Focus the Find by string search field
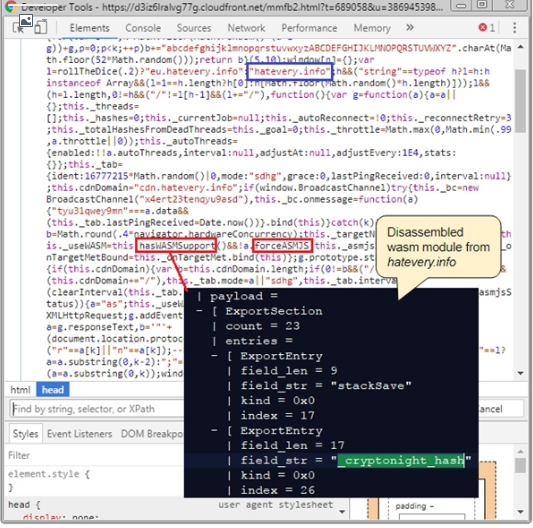The image size is (533, 528). (97, 409)
